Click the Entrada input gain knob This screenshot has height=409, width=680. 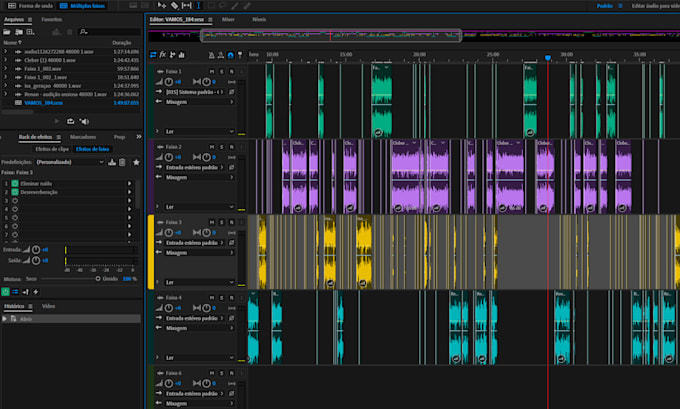tap(36, 249)
